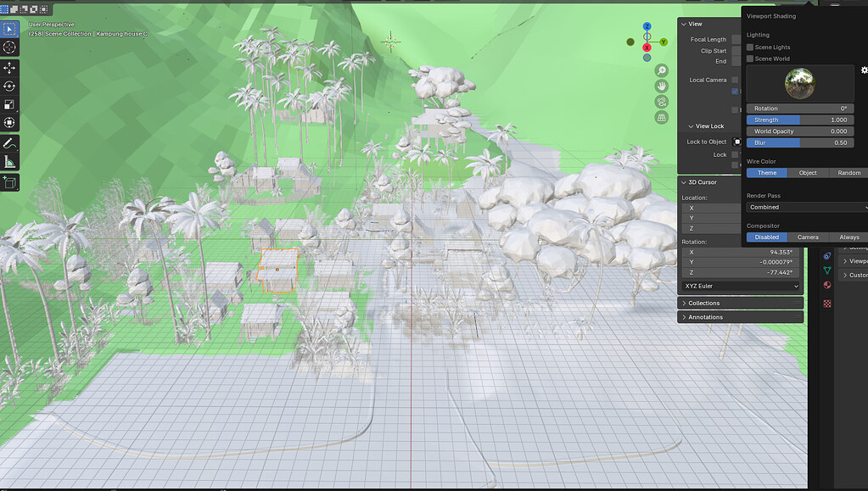Choose Intersect Selection mode icon

click(44, 9)
